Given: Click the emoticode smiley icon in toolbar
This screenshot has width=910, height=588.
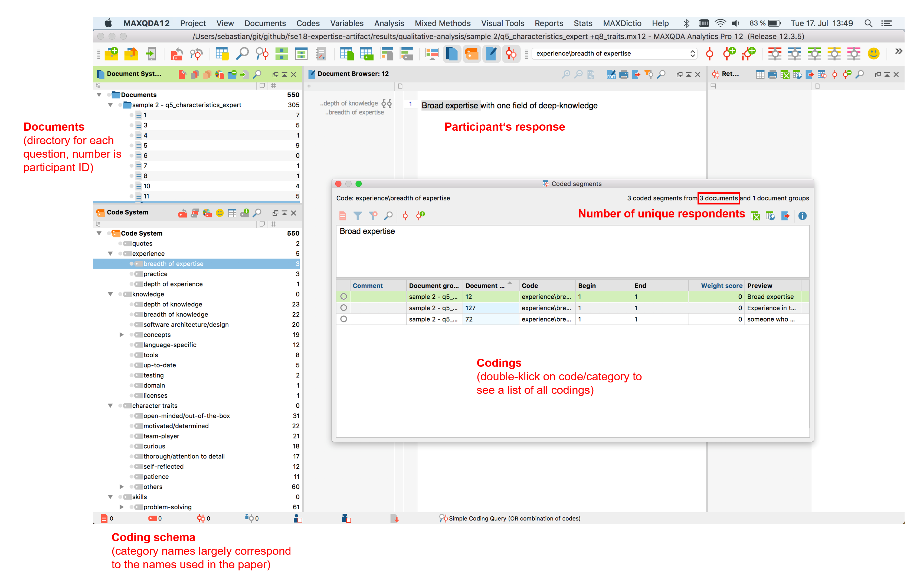Looking at the screenshot, I should (873, 54).
